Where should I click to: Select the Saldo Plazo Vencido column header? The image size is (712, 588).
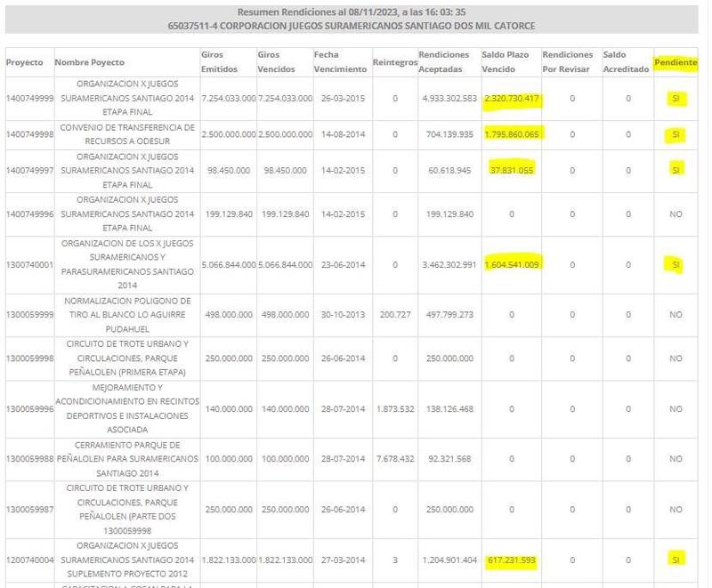[506, 61]
